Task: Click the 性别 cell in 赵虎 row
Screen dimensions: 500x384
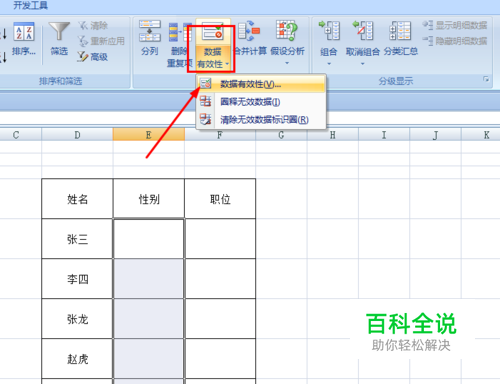Action: coord(149,359)
